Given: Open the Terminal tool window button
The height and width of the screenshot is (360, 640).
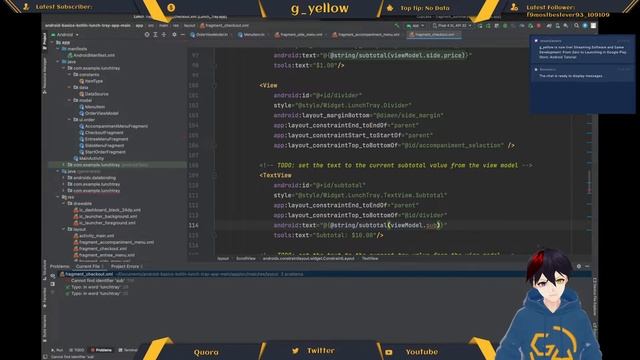Looking at the screenshot, I should pyautogui.click(x=128, y=350).
